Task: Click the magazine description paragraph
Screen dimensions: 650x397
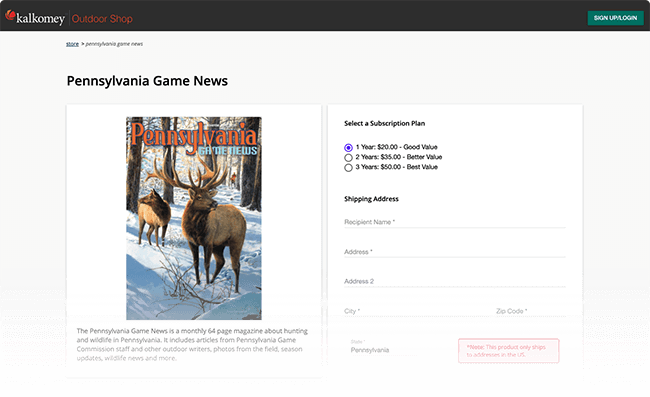Action: [192, 344]
